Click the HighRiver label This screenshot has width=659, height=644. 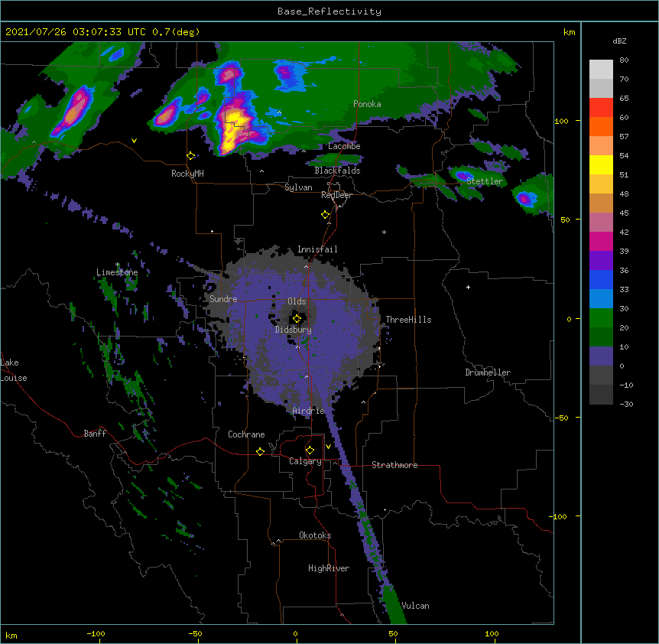tap(329, 568)
